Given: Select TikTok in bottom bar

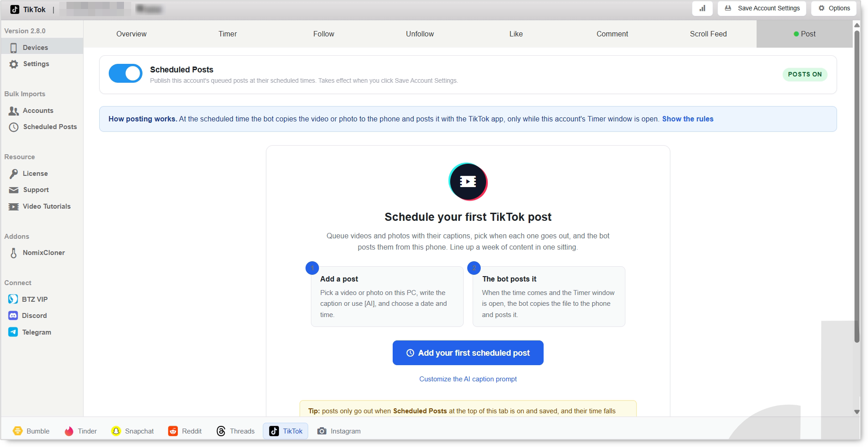Looking at the screenshot, I should pos(286,431).
